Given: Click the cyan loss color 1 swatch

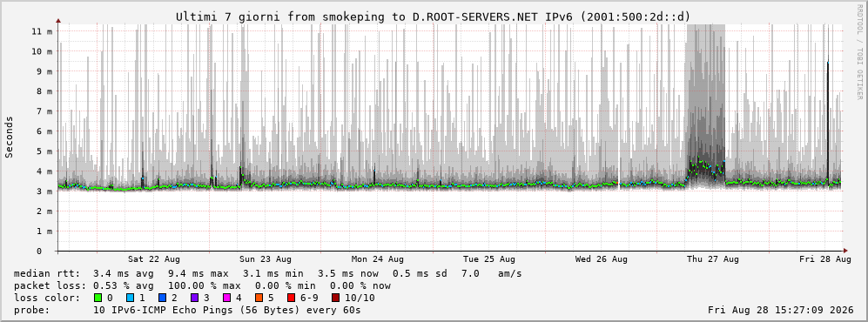Looking at the screenshot, I should tap(130, 298).
